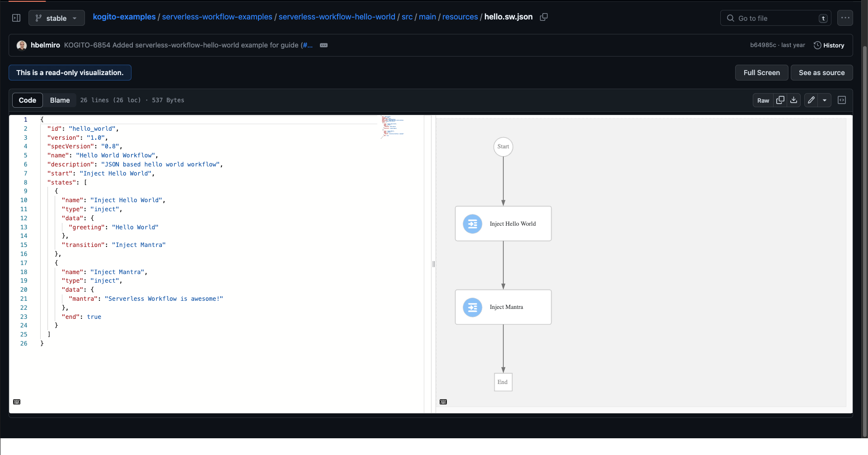868x455 pixels.
Task: Open the commit message ellipsis
Action: click(x=324, y=45)
